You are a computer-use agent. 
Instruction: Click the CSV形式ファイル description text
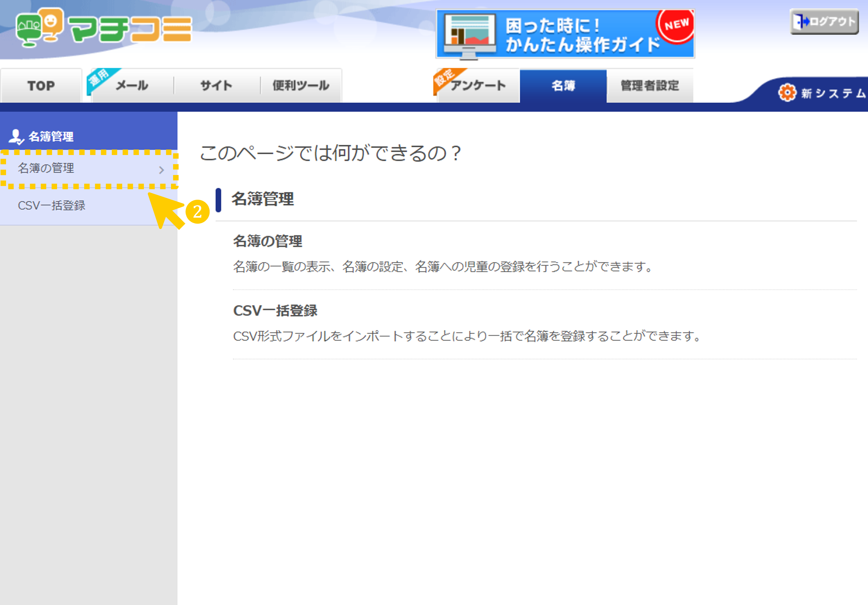(x=467, y=336)
